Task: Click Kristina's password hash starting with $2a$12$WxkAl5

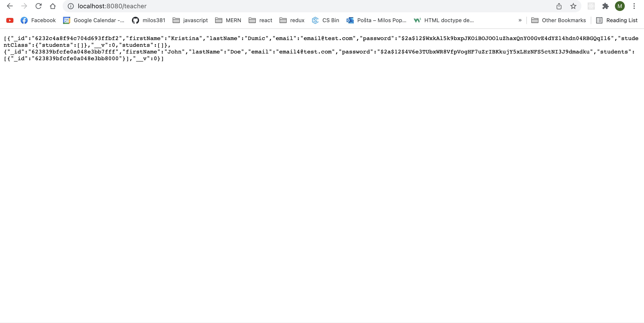Action: click(506, 38)
